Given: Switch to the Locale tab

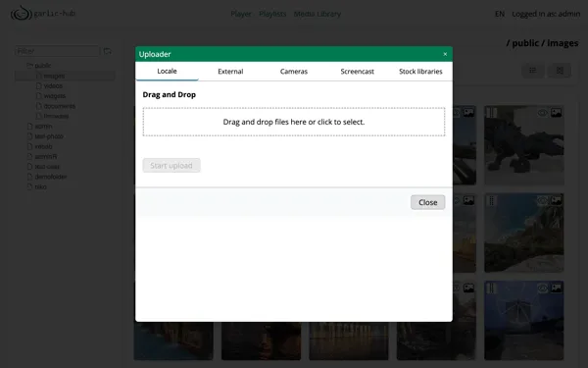Looking at the screenshot, I should coord(167,72).
